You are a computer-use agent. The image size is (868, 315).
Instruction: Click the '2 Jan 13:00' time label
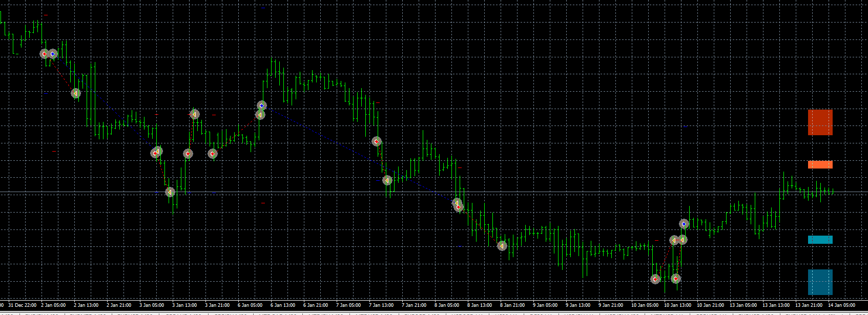pyautogui.click(x=86, y=305)
